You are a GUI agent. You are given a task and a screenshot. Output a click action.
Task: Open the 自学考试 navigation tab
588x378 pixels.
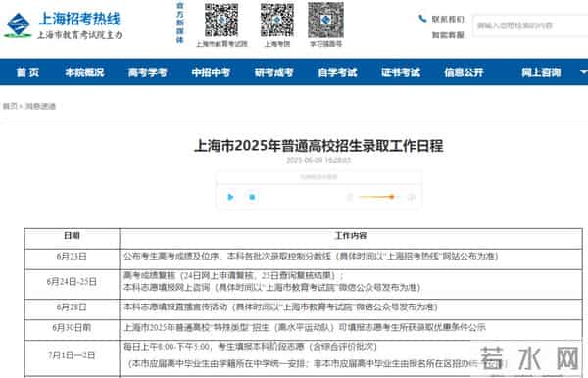click(x=337, y=72)
